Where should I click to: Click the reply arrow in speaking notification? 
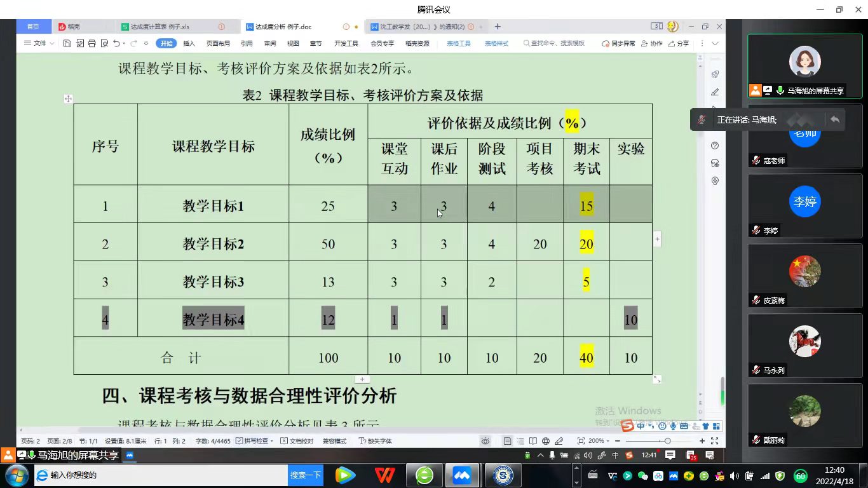point(835,119)
